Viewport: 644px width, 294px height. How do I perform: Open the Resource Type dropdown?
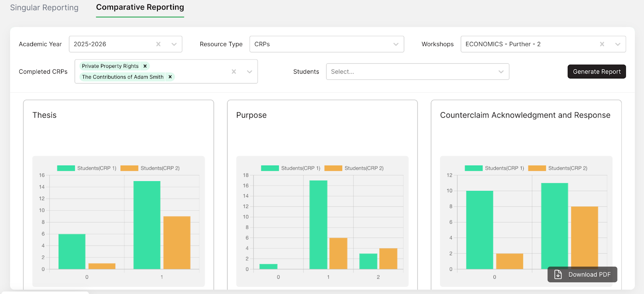pyautogui.click(x=396, y=44)
